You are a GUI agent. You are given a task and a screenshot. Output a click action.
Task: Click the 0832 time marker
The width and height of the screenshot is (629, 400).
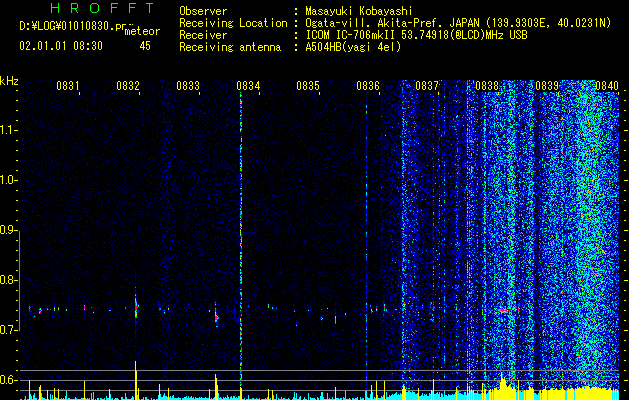[x=128, y=85]
